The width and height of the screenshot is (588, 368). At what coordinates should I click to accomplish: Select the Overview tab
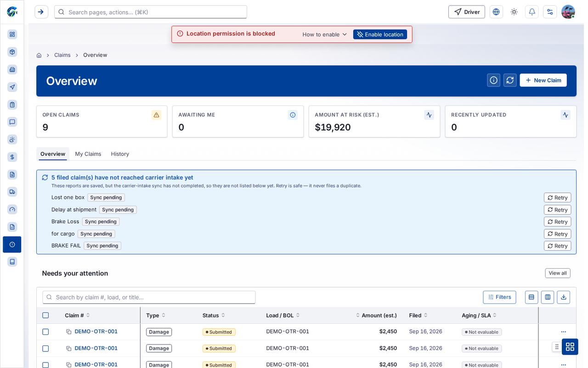click(53, 154)
